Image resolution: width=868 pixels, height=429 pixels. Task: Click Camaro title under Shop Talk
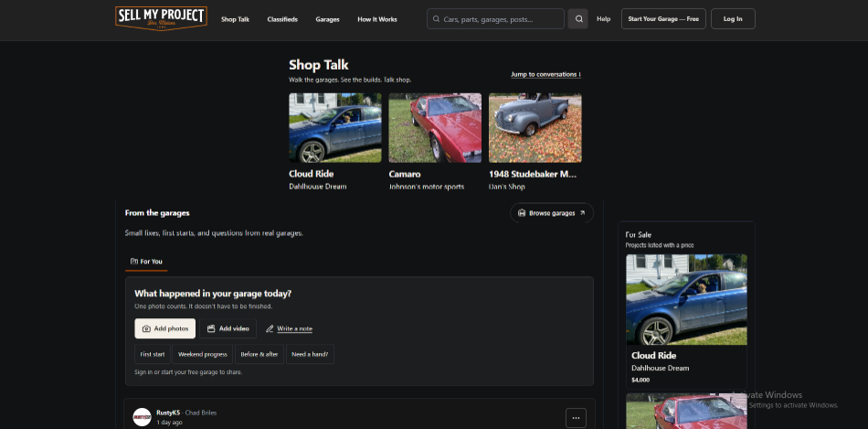point(405,174)
